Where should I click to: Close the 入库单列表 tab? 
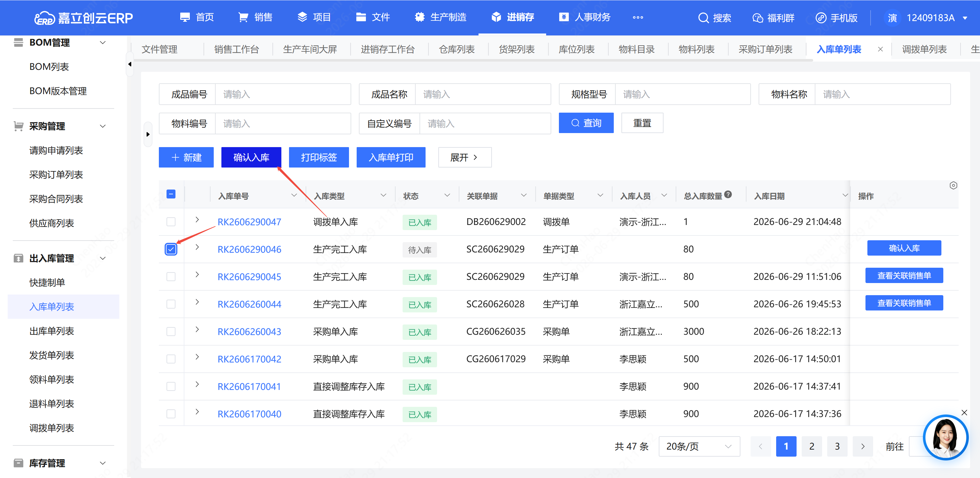click(880, 49)
